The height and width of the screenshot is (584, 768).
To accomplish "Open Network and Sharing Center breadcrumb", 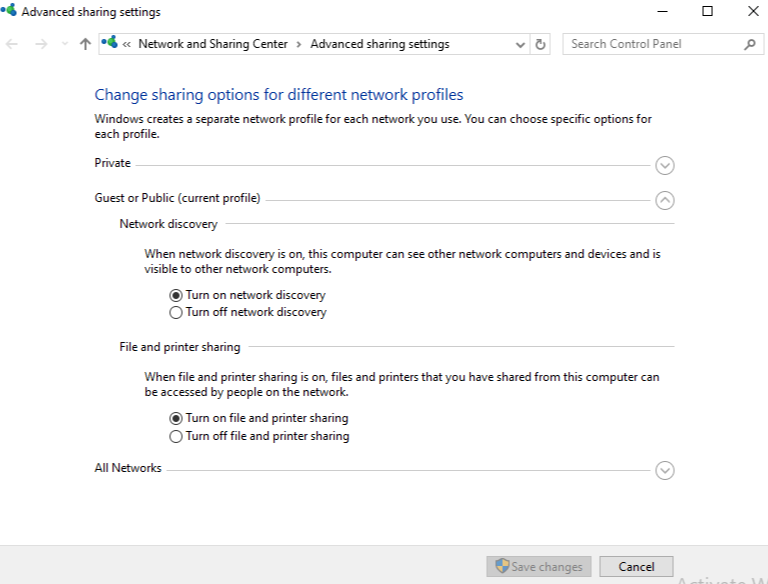I will click(213, 44).
